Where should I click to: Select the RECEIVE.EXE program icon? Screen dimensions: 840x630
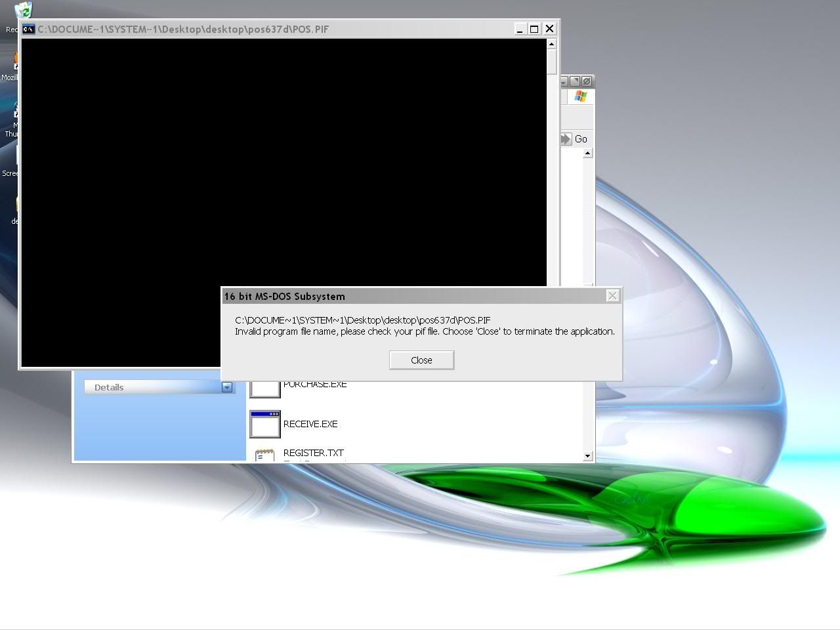coord(264,425)
